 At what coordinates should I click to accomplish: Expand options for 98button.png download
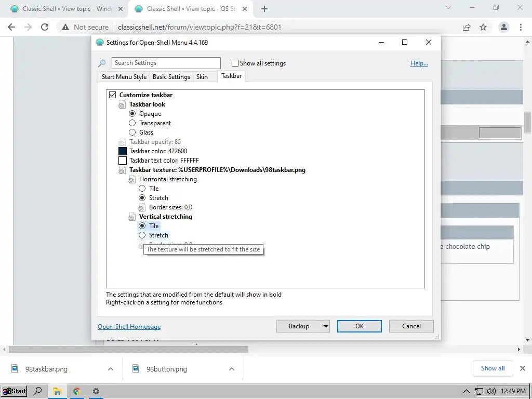pyautogui.click(x=232, y=369)
